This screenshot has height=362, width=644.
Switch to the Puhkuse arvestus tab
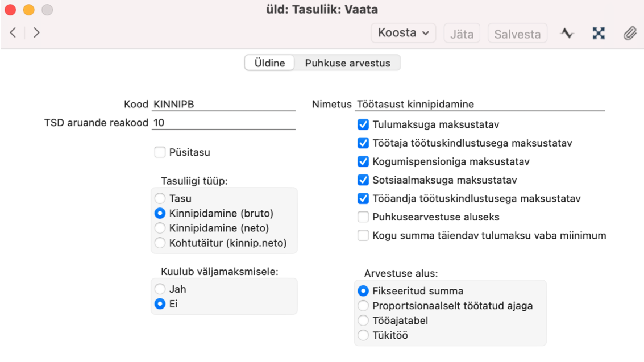(347, 63)
